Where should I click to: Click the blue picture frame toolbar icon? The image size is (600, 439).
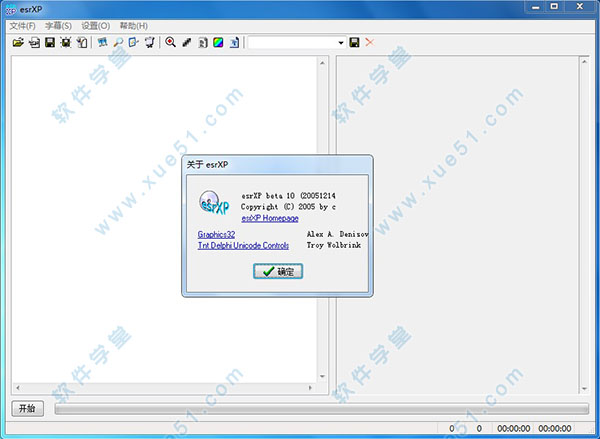click(102, 42)
